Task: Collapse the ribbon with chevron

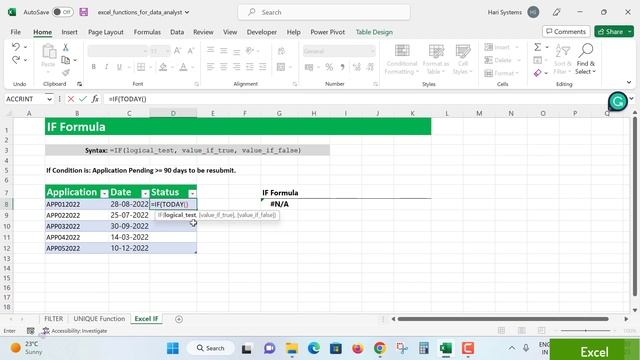Action: tap(629, 82)
